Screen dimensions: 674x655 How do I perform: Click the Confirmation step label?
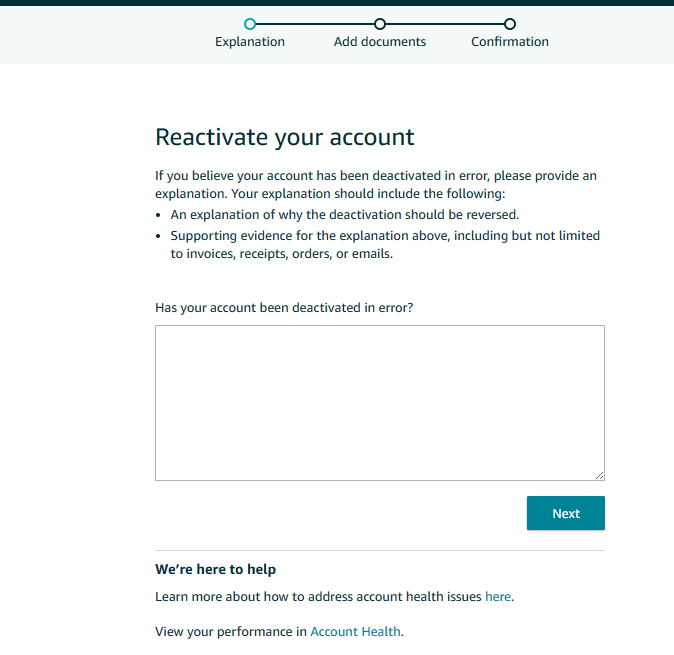tap(510, 42)
